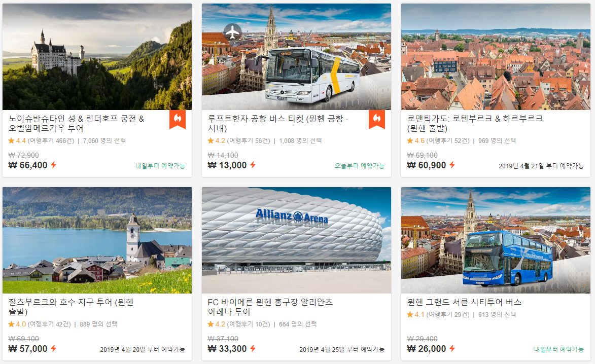
Task: Click lightning bolt next to ₩ 33,300 price
Action: 253,348
